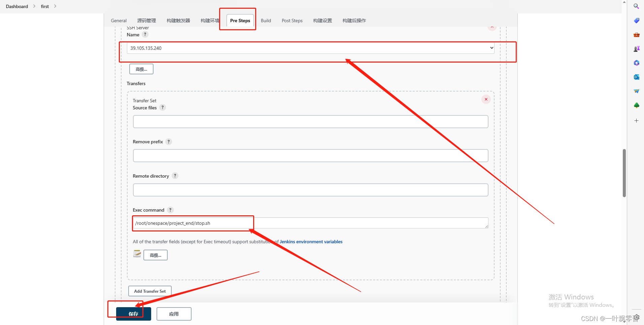Open the Edge sidebar search icon

tap(636, 6)
